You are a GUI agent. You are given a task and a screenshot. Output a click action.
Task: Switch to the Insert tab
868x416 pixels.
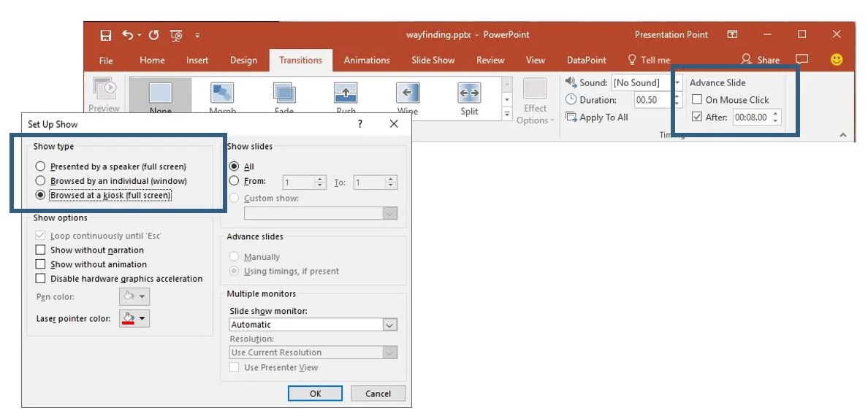[197, 61]
